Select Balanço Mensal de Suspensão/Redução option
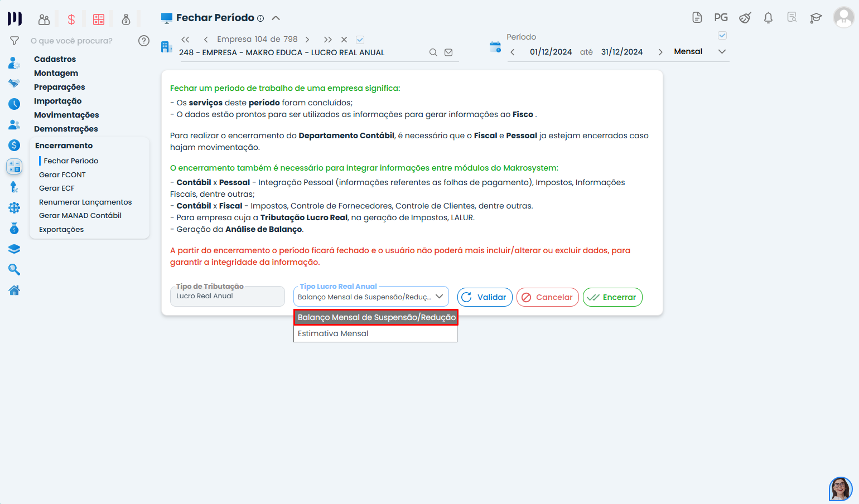The height and width of the screenshot is (504, 859). tap(376, 317)
